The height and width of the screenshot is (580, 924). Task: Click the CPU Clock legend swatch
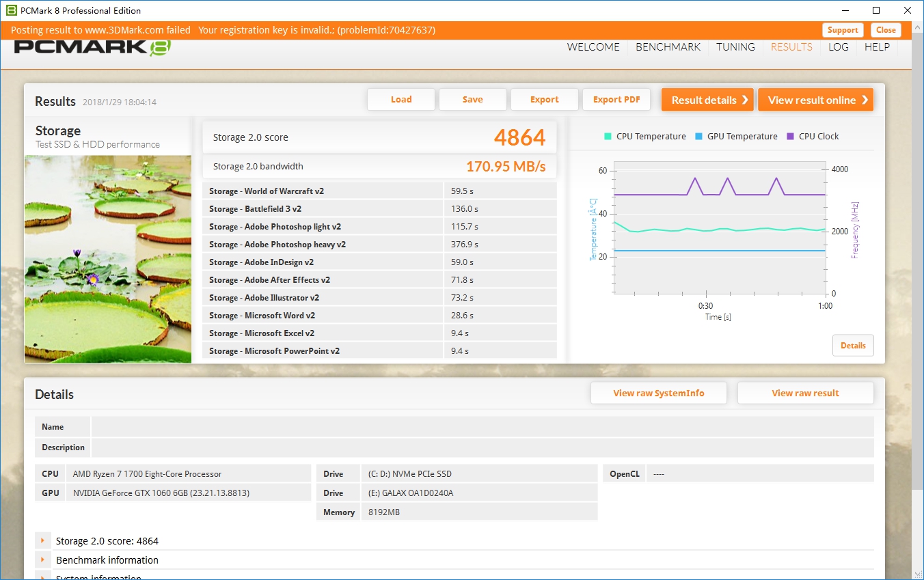(791, 136)
